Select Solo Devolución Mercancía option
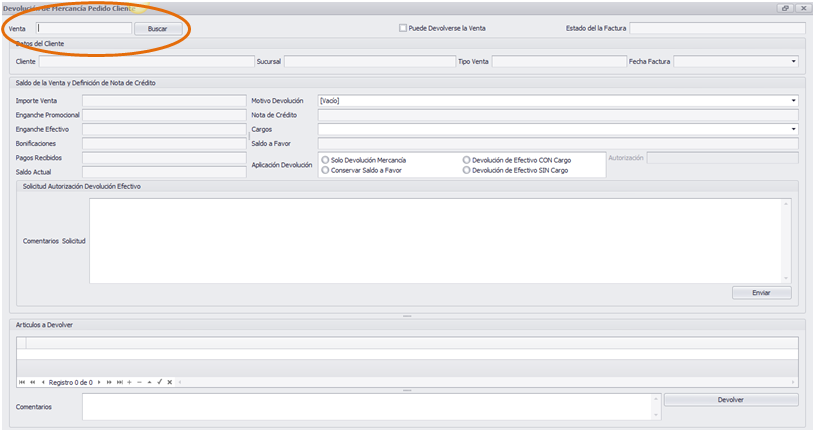This screenshot has height=431, width=814. 325,160
